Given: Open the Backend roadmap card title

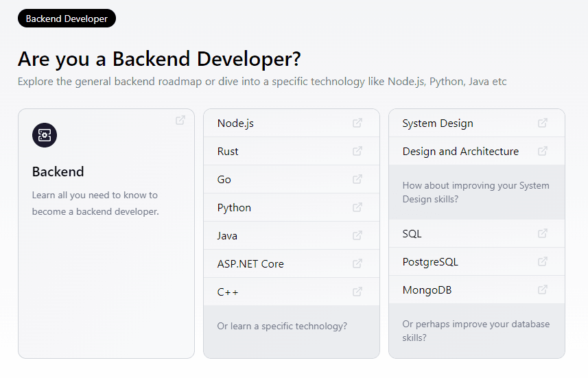Looking at the screenshot, I should (58, 172).
